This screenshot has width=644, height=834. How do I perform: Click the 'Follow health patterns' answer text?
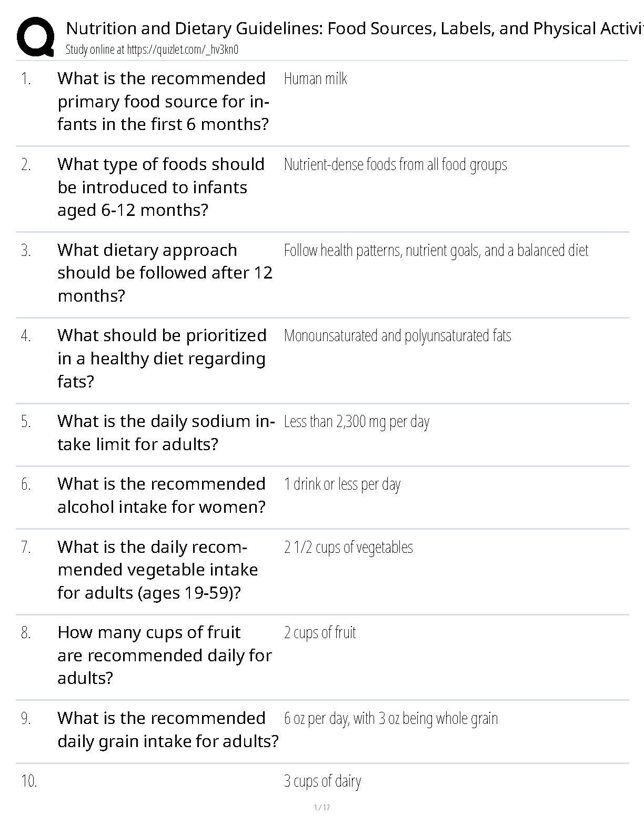click(x=436, y=251)
